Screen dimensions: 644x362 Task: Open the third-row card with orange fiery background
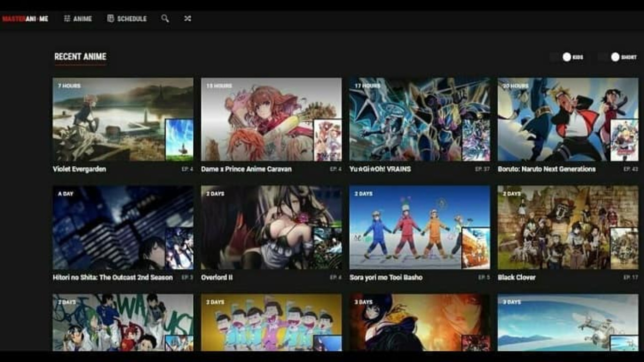coord(420,322)
